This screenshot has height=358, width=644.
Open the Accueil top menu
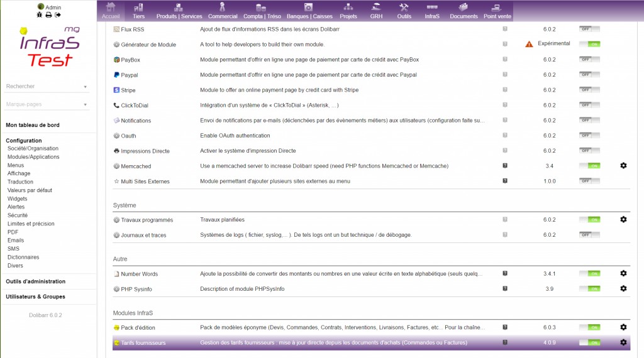tap(111, 11)
